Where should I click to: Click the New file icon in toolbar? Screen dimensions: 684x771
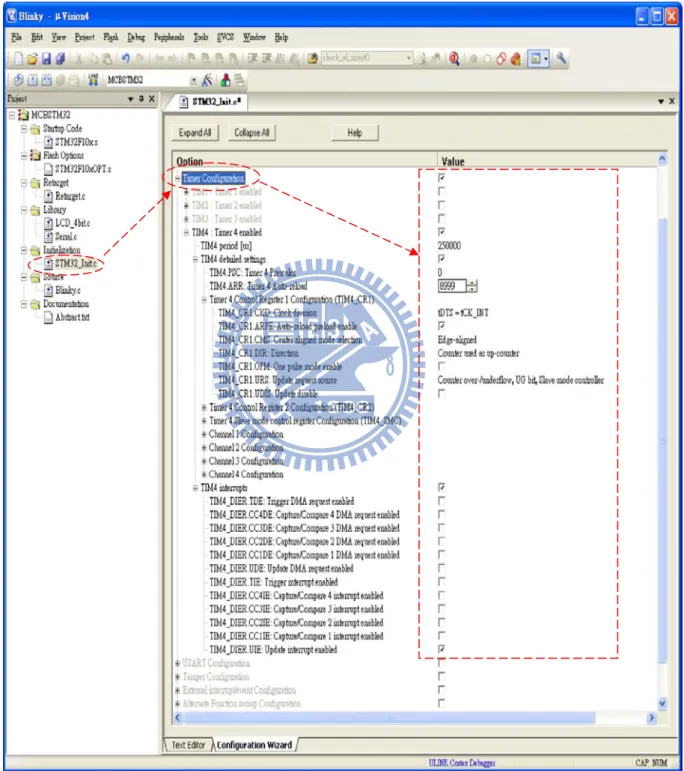coord(18,59)
